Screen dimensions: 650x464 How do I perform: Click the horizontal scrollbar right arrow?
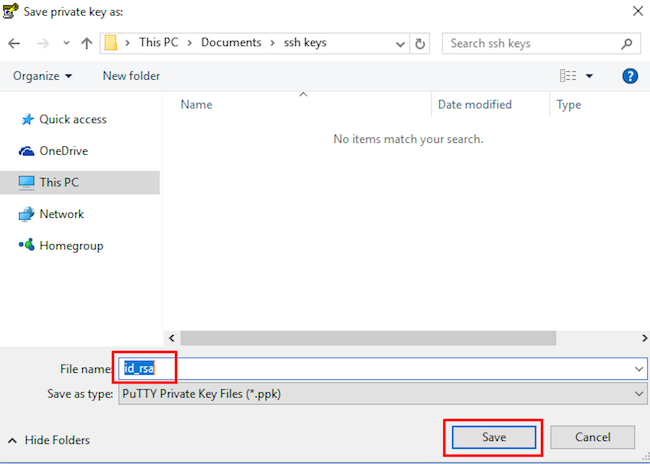pyautogui.click(x=644, y=338)
